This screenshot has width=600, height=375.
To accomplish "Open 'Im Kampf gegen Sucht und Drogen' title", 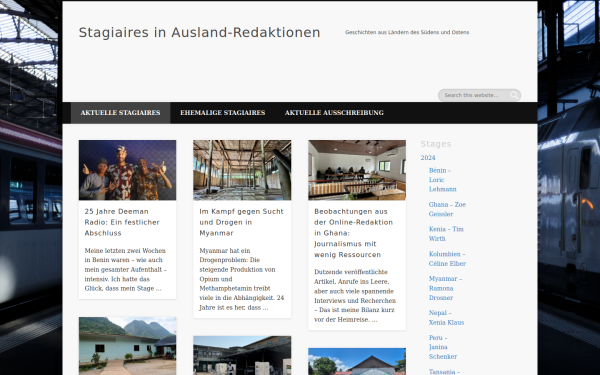I will [x=241, y=222].
